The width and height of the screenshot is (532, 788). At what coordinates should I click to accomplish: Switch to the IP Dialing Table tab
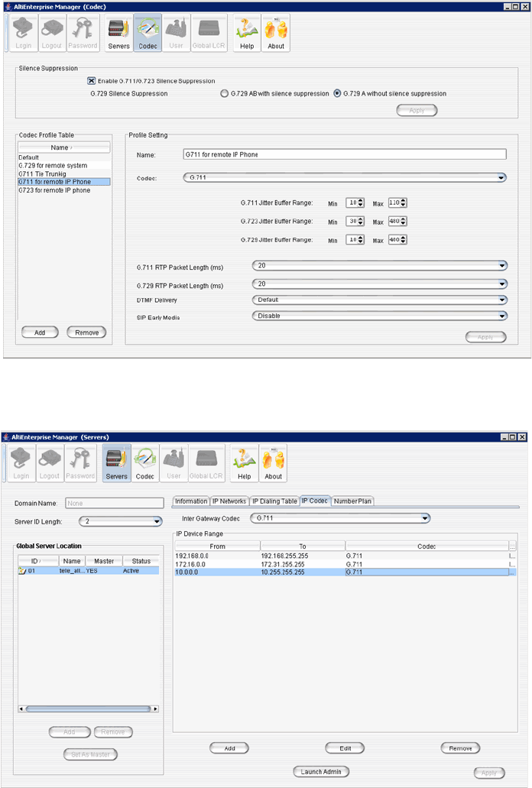coord(274,501)
